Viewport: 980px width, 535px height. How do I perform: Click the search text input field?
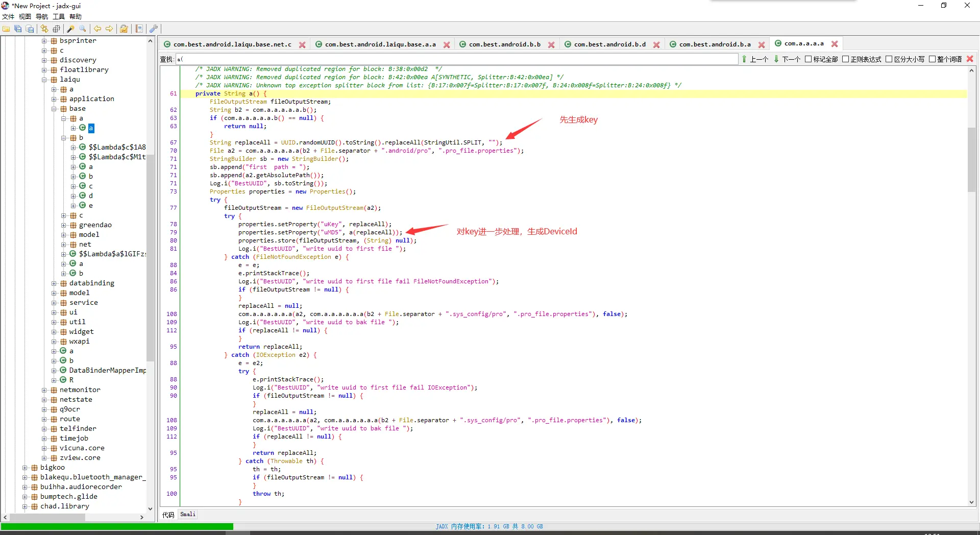(457, 59)
